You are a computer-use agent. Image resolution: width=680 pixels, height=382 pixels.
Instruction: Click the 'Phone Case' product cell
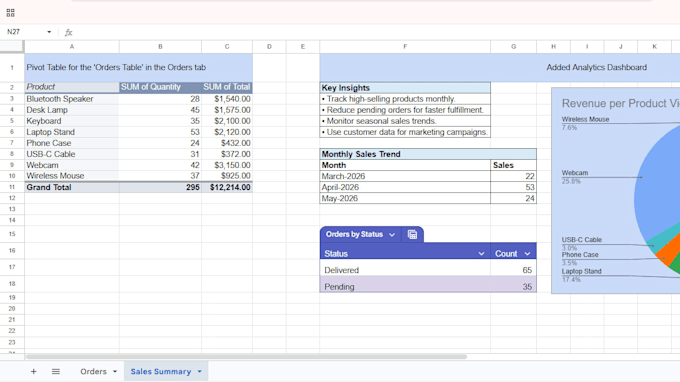(x=72, y=143)
